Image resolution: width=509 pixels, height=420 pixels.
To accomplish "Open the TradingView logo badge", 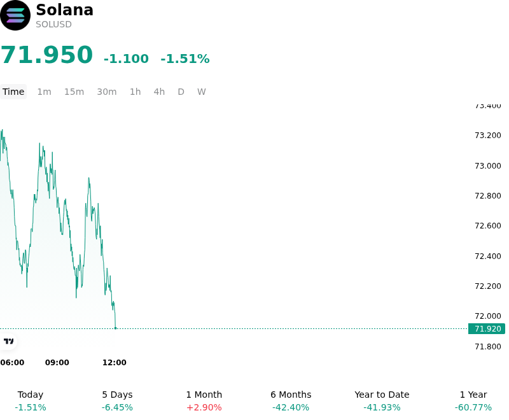I will [x=8, y=341].
